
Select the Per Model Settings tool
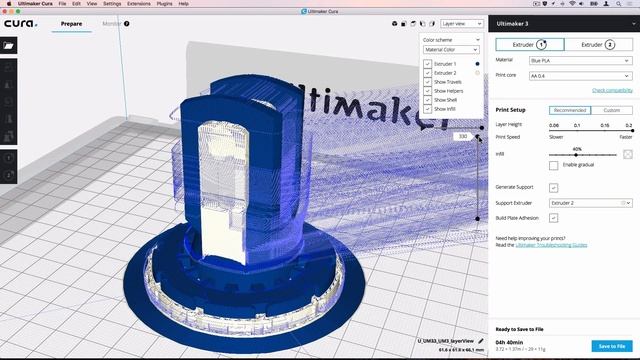tap(9, 136)
